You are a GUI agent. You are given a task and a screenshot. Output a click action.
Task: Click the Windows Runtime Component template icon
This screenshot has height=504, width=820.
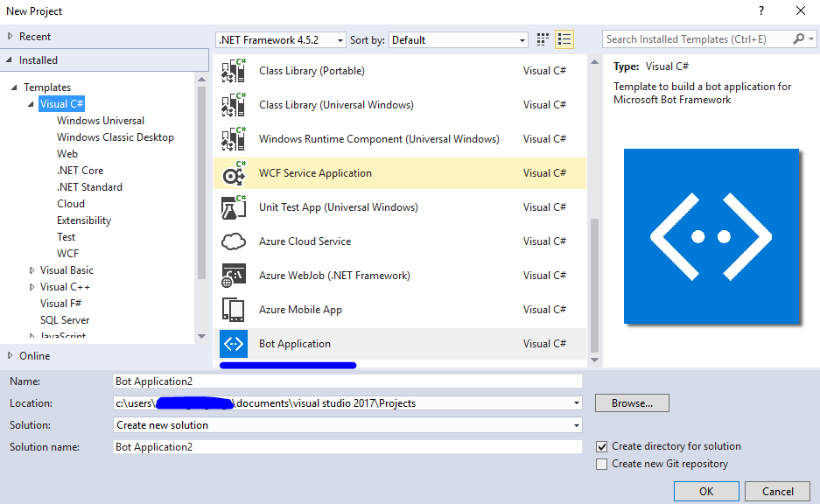tap(234, 139)
